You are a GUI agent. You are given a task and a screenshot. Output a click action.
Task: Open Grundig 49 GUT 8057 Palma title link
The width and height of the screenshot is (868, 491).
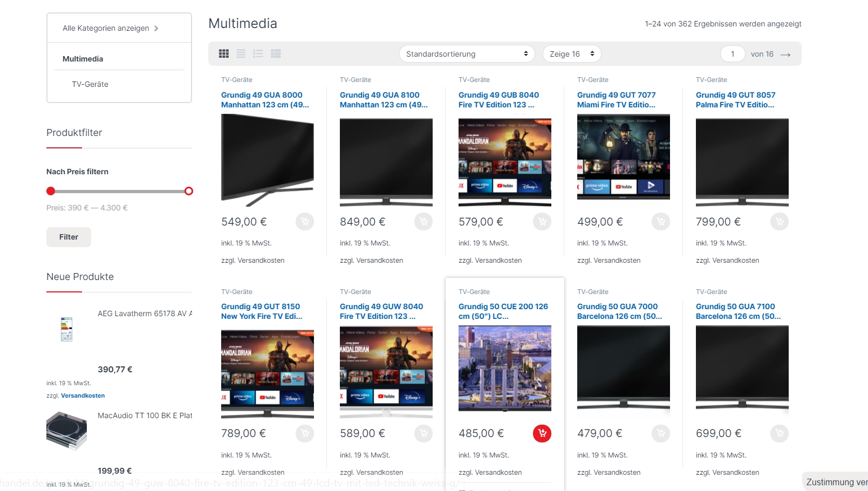[x=735, y=100]
